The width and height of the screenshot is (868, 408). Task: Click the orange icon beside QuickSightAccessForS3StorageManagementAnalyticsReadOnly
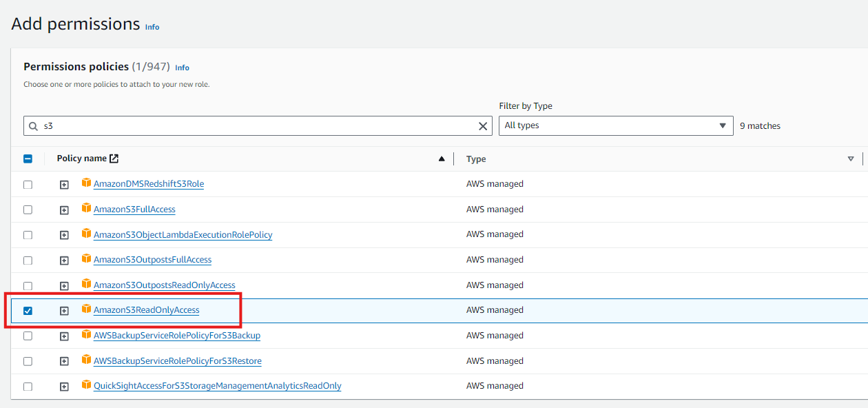[x=86, y=385]
